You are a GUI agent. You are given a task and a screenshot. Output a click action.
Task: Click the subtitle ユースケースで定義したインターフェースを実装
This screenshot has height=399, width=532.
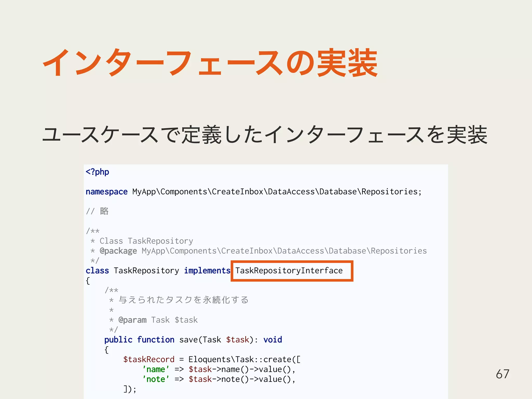coord(264,135)
